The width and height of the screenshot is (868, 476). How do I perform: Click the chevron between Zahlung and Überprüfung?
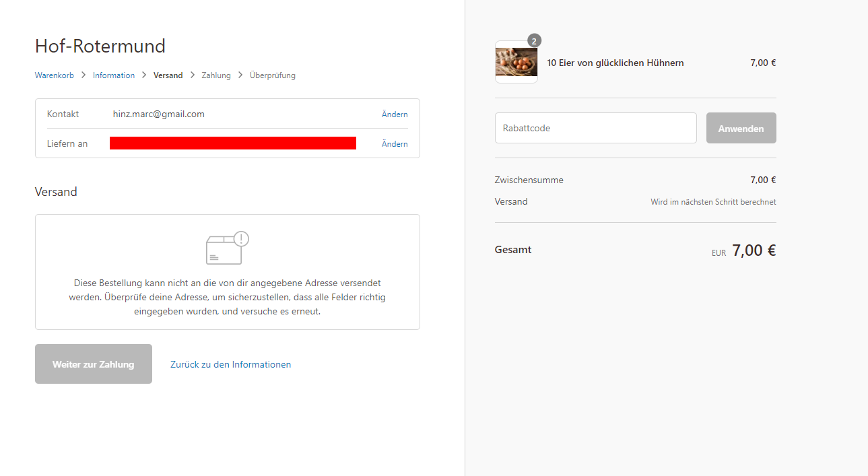240,75
